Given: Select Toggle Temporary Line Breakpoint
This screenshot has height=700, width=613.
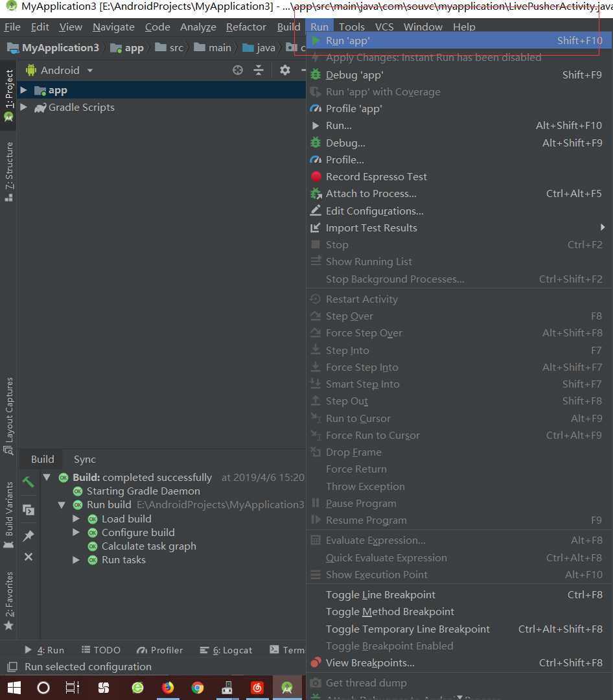Looking at the screenshot, I should click(x=459, y=629).
